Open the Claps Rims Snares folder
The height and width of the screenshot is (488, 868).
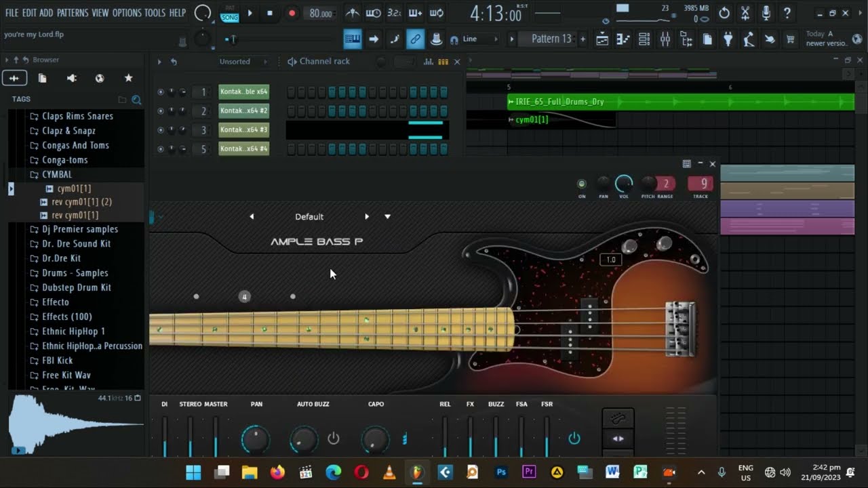[77, 116]
